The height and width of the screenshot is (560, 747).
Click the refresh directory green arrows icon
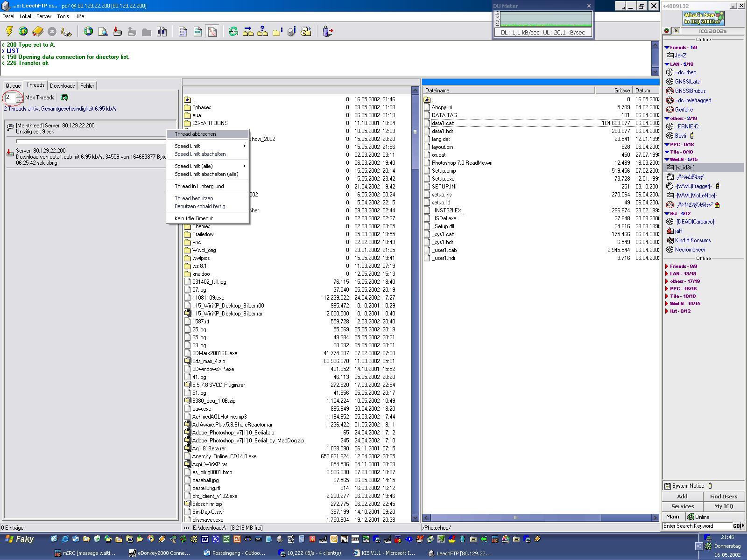(x=233, y=31)
